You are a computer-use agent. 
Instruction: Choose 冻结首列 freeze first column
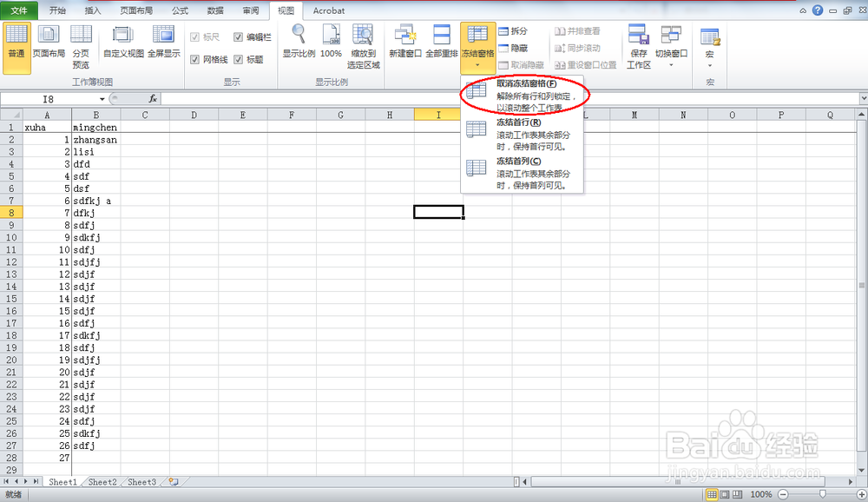pos(522,173)
